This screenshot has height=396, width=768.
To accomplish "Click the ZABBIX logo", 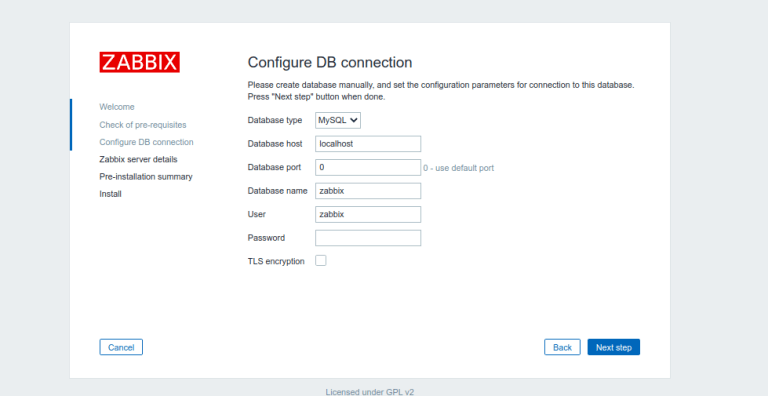I will tap(140, 62).
